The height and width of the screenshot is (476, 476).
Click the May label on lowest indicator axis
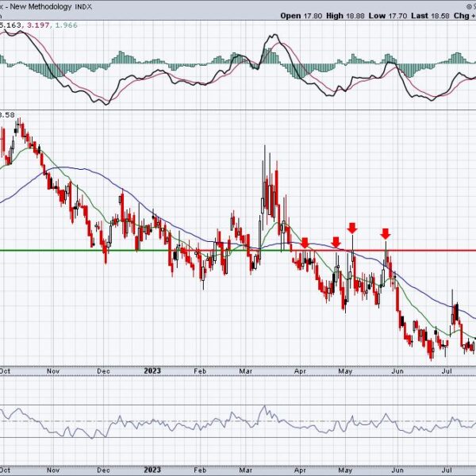[x=345, y=470]
